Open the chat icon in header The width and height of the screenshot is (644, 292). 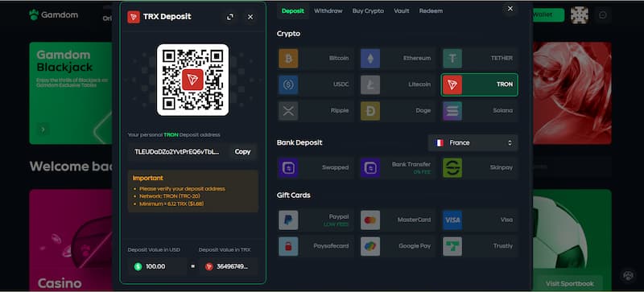pos(603,15)
